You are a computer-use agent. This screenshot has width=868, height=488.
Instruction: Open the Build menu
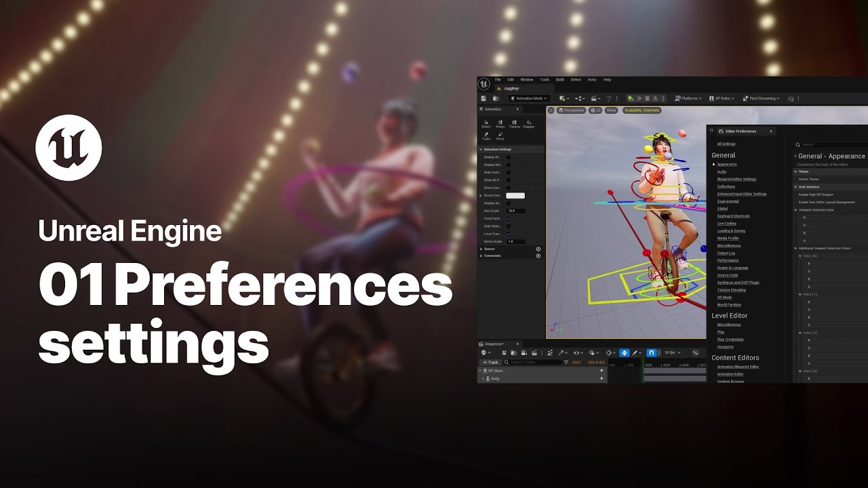[x=559, y=79]
